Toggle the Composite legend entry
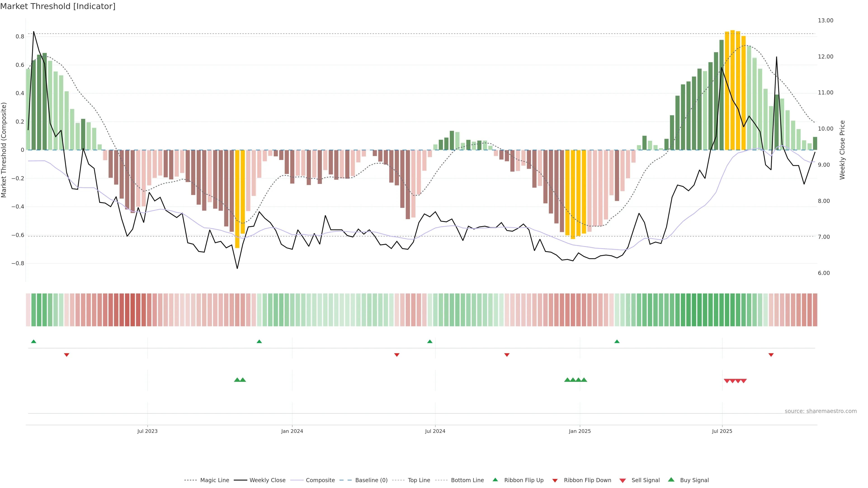Image resolution: width=868 pixels, height=488 pixels. (x=320, y=480)
